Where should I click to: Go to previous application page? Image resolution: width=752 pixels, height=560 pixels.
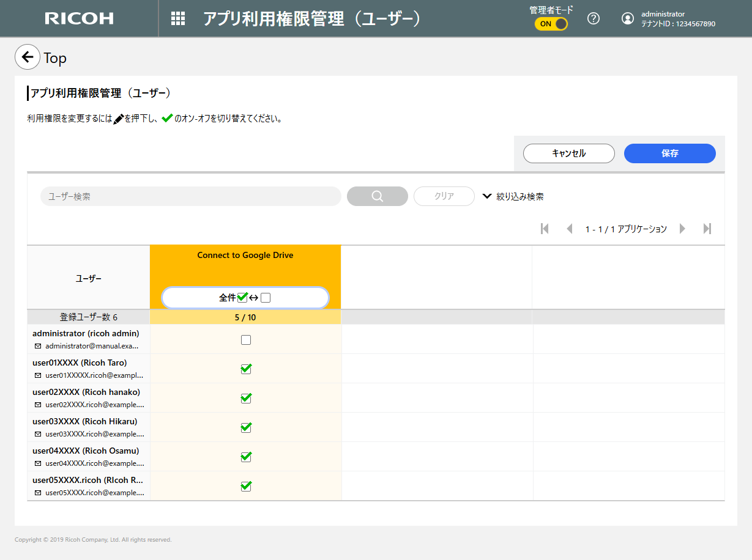[570, 229]
